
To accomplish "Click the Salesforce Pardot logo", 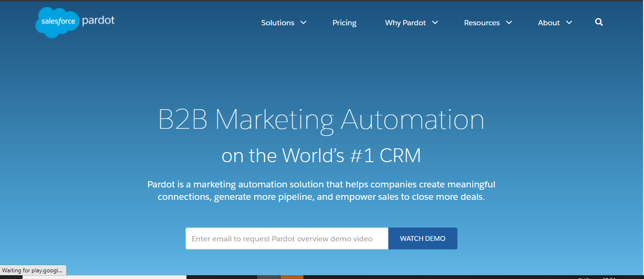I will click(x=75, y=22).
